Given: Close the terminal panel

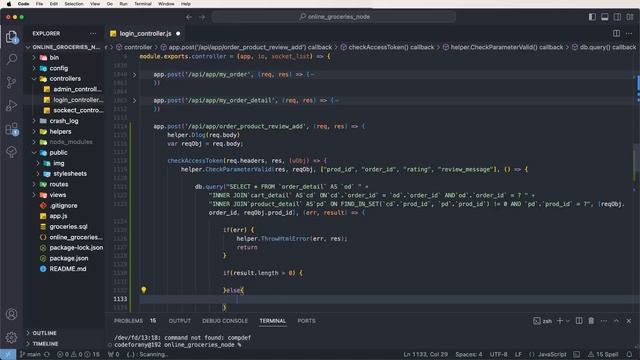Looking at the screenshot, I should [629, 321].
